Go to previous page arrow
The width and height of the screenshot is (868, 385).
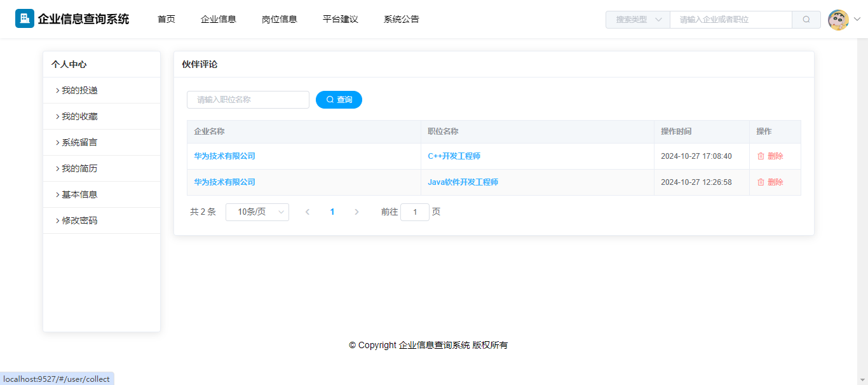[x=308, y=212]
